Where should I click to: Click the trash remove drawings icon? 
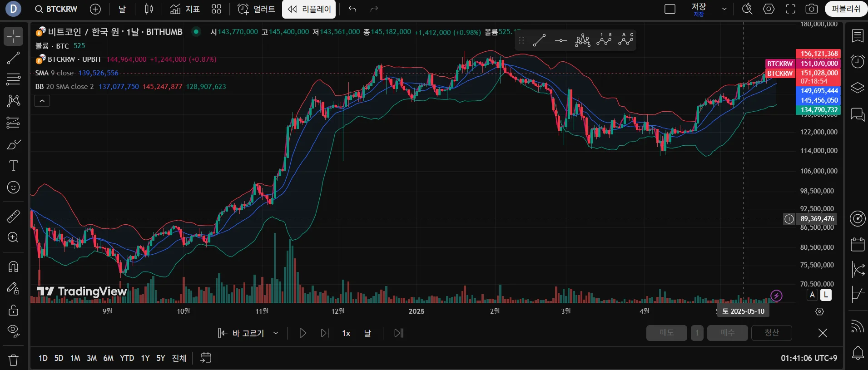point(14,360)
